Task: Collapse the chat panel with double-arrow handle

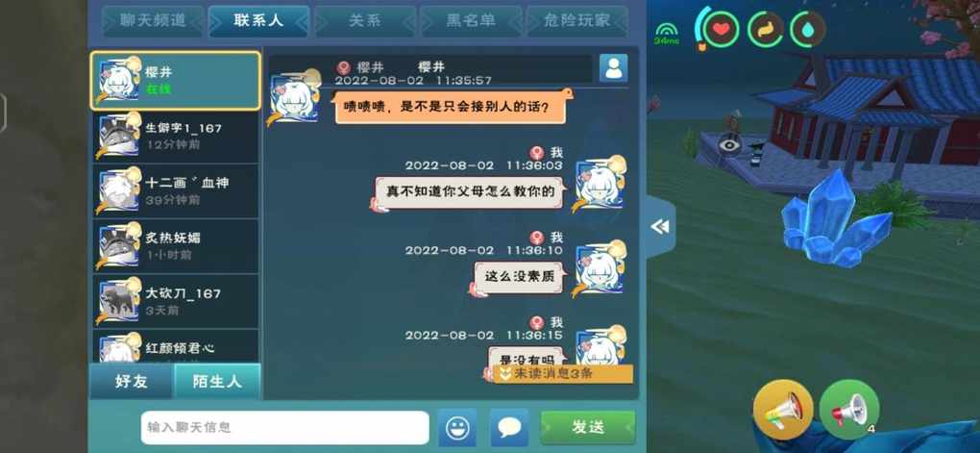Action: (x=661, y=227)
